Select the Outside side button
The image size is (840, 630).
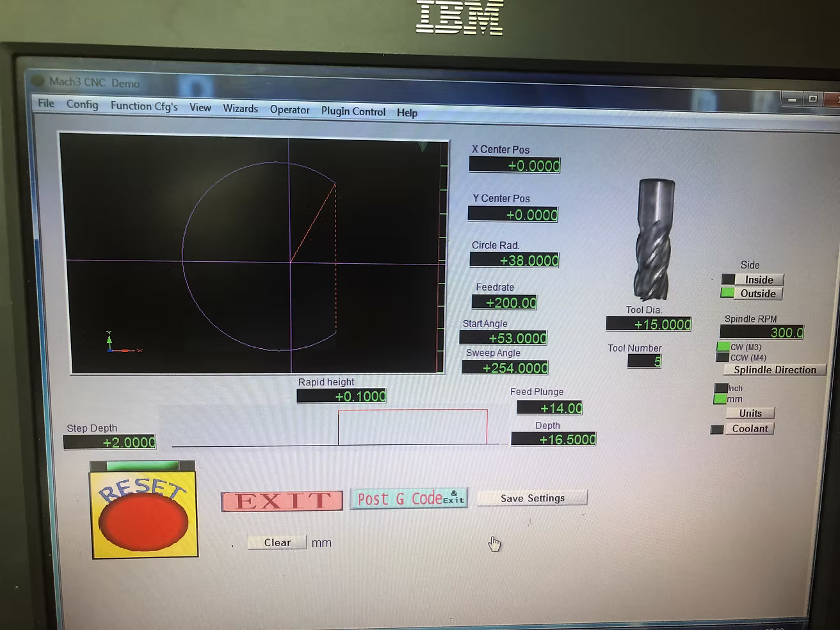[x=758, y=294]
